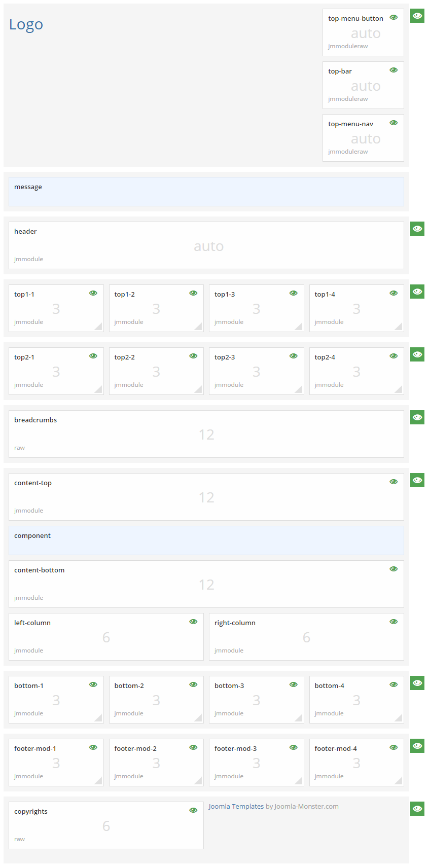The width and height of the screenshot is (429, 868).
Task: Hide content-top module using its eye icon
Action: click(394, 482)
